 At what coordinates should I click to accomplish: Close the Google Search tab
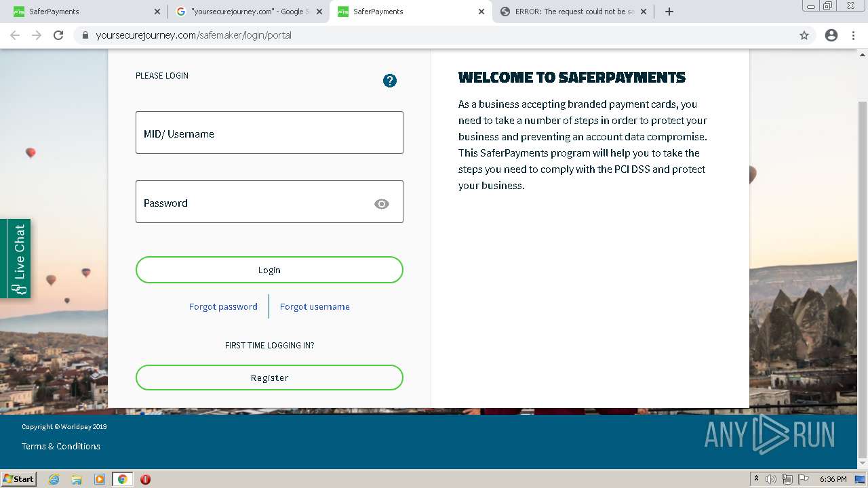pyautogui.click(x=319, y=12)
